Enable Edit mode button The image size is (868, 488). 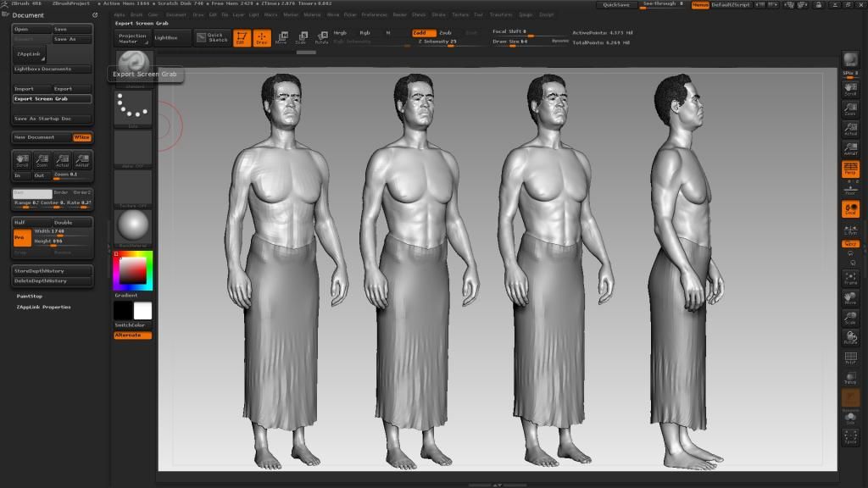click(242, 37)
